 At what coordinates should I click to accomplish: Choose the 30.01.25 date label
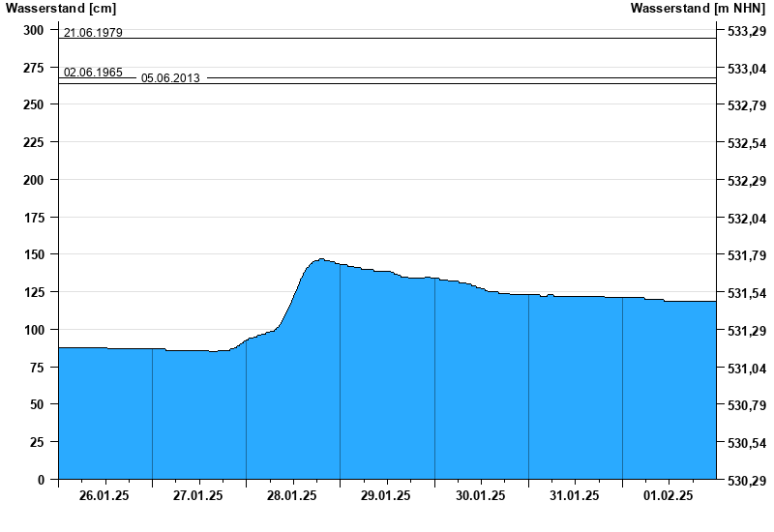(x=480, y=495)
